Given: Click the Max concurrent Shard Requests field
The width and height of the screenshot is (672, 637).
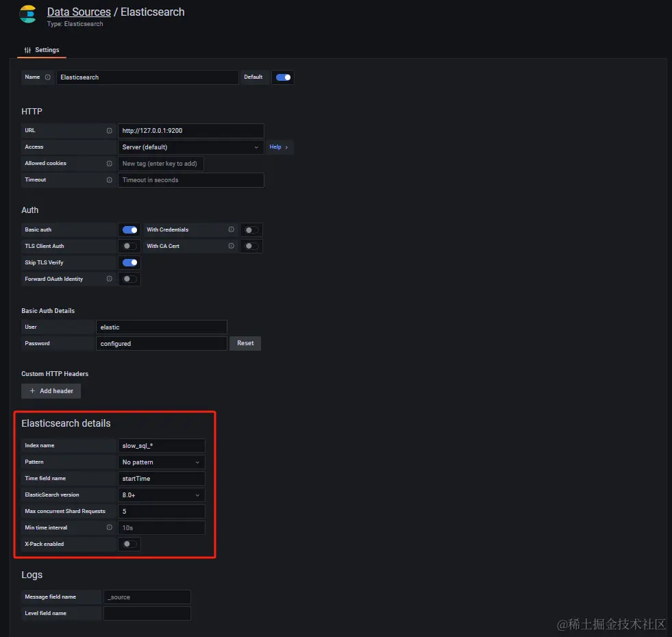Looking at the screenshot, I should [x=162, y=512].
